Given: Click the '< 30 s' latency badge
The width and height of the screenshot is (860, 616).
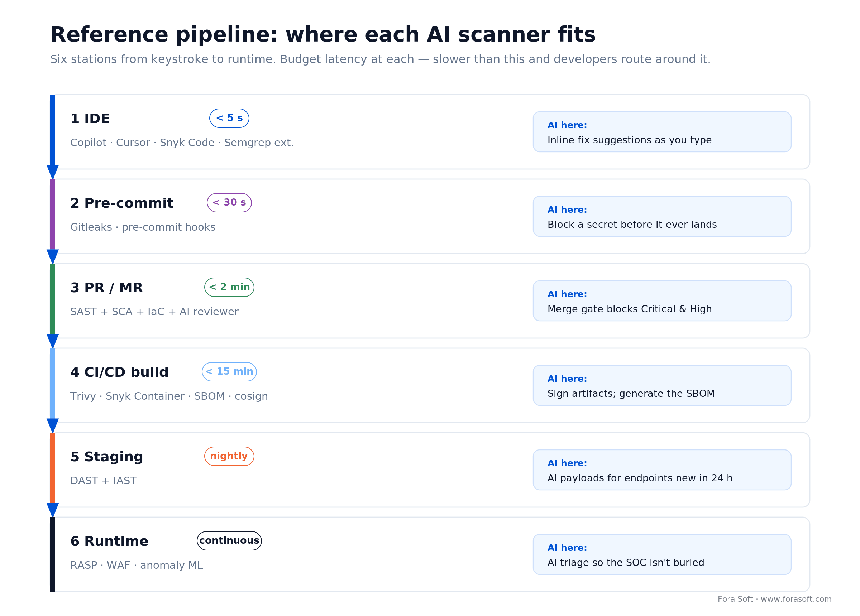Looking at the screenshot, I should coord(229,203).
